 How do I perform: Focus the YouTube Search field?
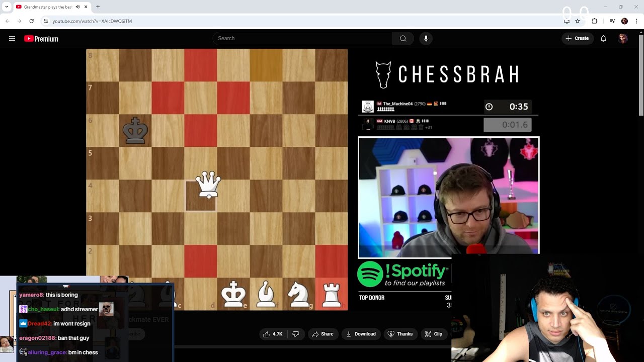303,39
